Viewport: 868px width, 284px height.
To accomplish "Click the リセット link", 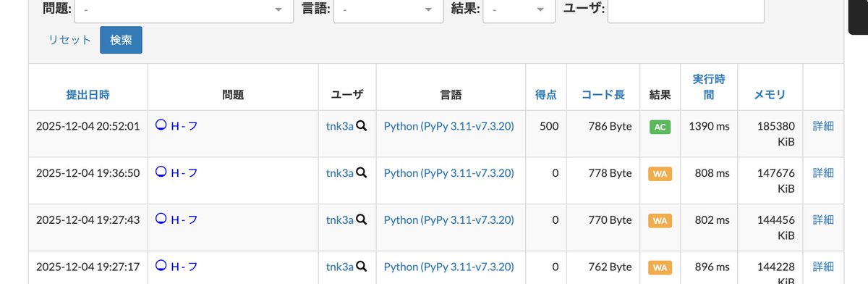I will [x=69, y=40].
